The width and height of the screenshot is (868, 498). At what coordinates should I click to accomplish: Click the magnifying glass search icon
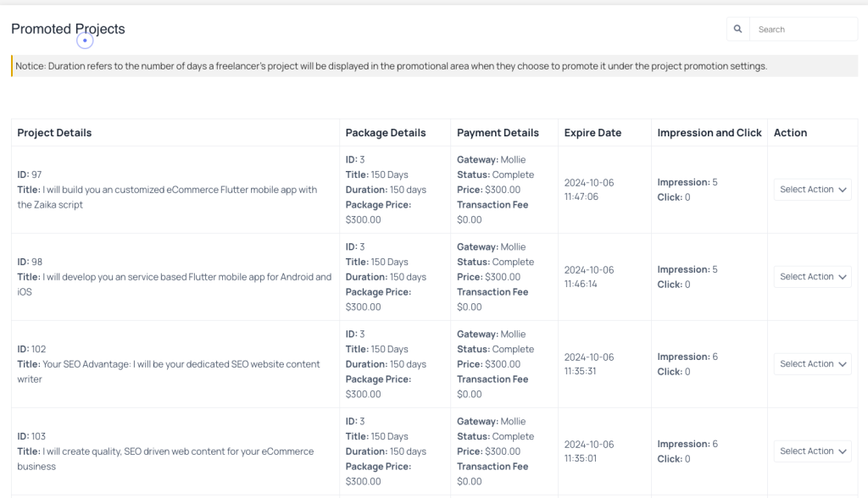click(737, 30)
